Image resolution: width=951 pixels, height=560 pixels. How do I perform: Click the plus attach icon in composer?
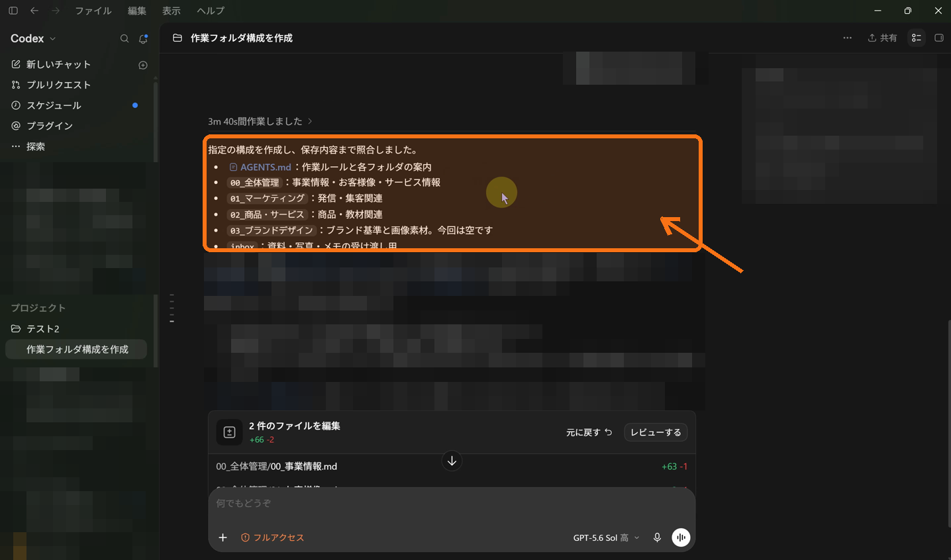point(223,537)
